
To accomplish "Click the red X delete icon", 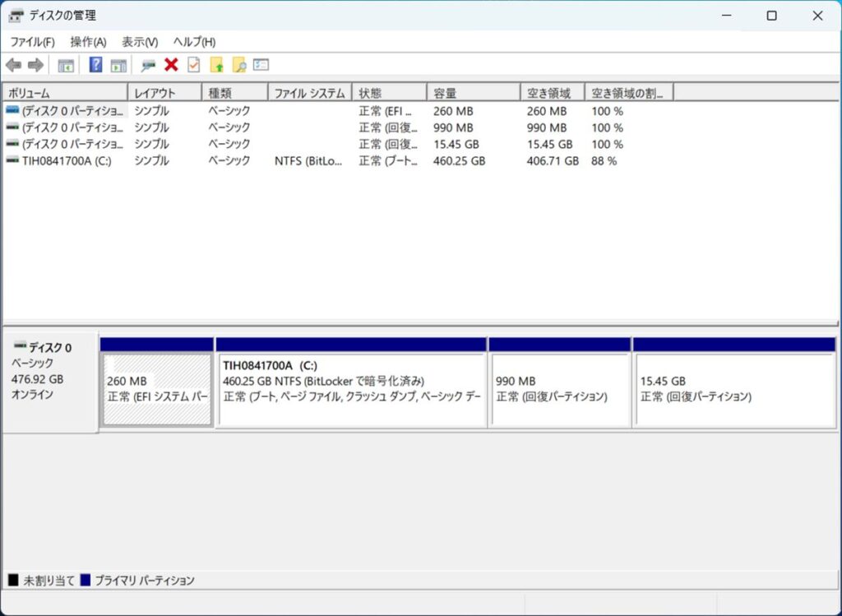I will pos(171,65).
